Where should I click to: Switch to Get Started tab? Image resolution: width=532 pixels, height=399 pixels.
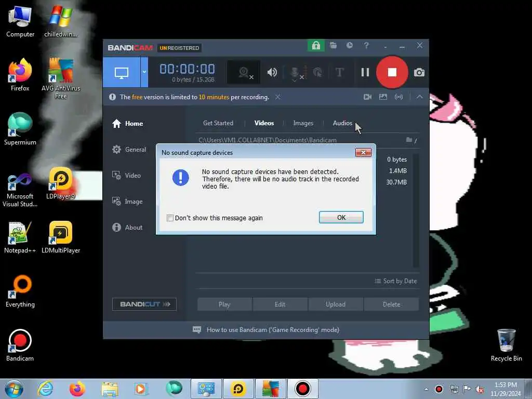(218, 123)
